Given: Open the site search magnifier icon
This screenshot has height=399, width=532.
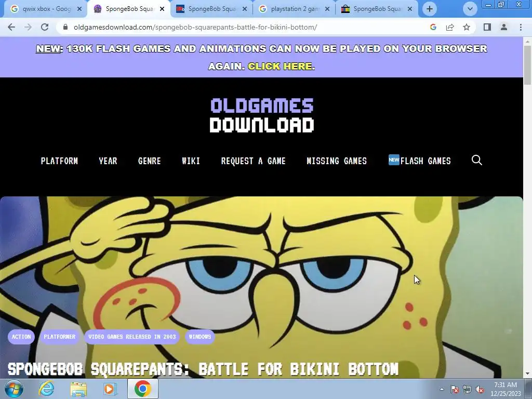Looking at the screenshot, I should click(477, 160).
